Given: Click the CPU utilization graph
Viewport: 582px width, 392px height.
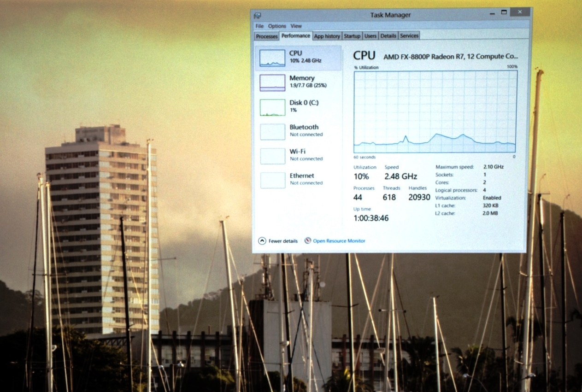Looking at the screenshot, I should tap(435, 111).
